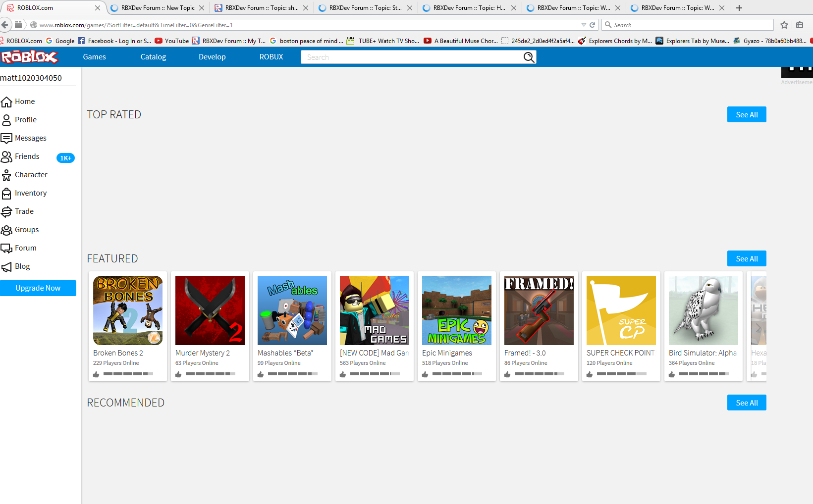Click the Upgrade Now button
813x504 pixels.
[x=38, y=288]
